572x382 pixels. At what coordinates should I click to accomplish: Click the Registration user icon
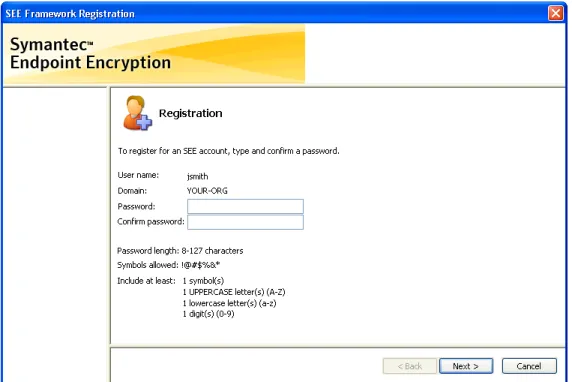(137, 113)
